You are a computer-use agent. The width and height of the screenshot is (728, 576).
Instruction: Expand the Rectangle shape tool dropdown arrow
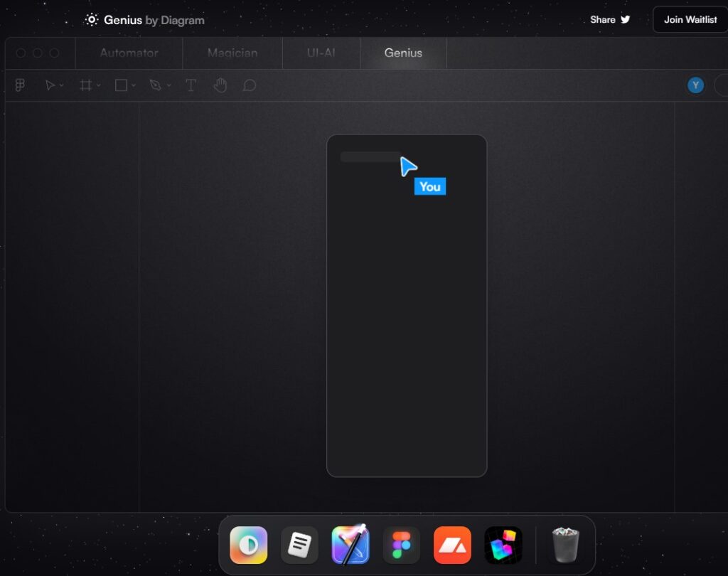coord(134,86)
